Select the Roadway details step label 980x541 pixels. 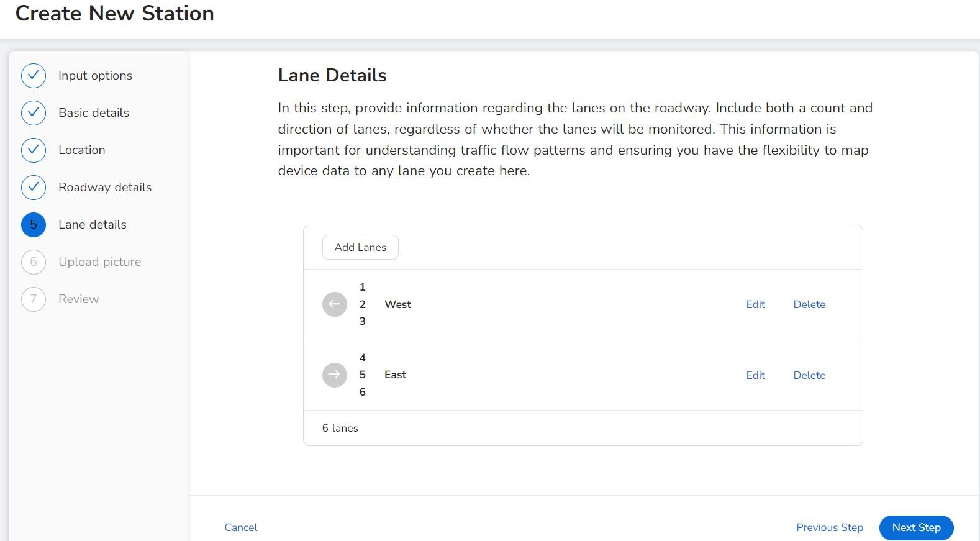coord(105,188)
